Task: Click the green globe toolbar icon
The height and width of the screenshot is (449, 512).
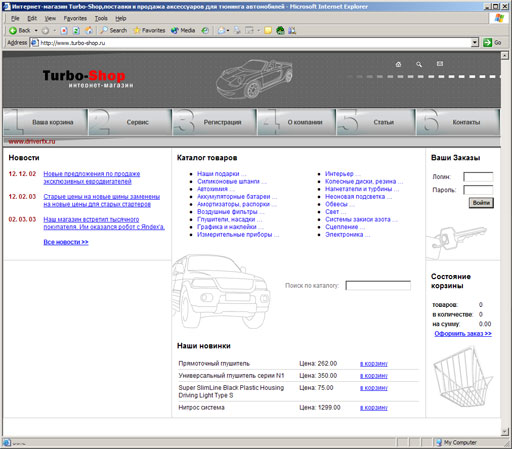Action: click(x=280, y=31)
